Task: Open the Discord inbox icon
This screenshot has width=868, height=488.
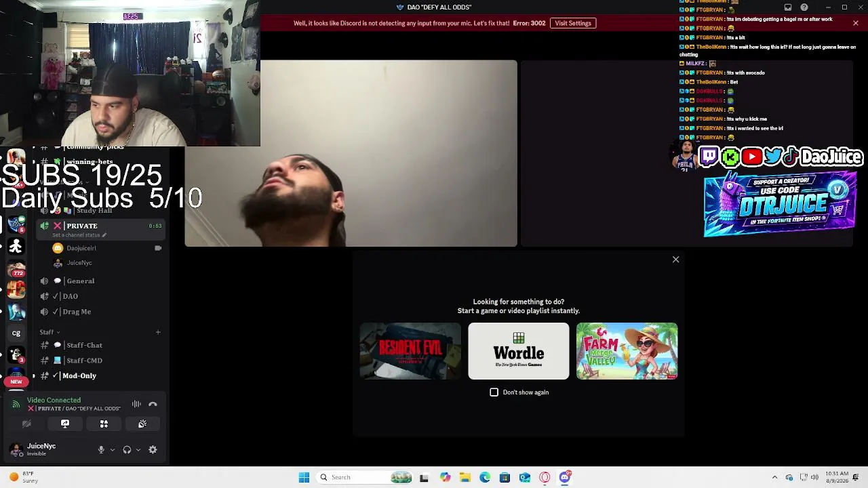Action: (788, 7)
